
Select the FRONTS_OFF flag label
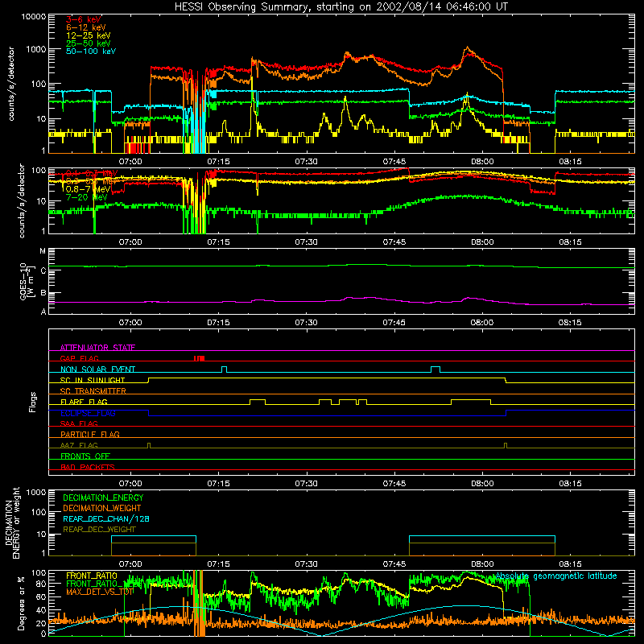tap(85, 456)
